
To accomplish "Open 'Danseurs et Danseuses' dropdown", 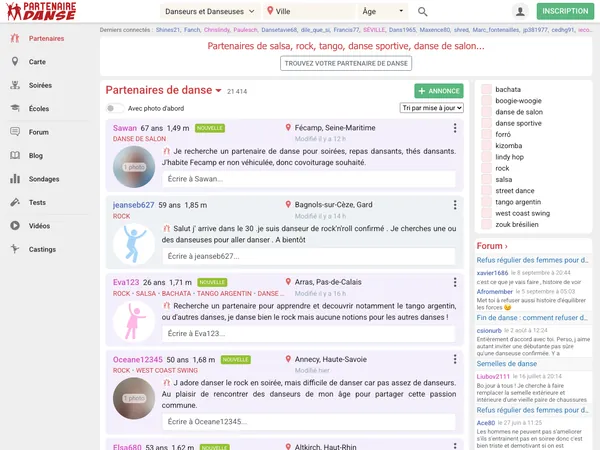I will click(x=210, y=11).
